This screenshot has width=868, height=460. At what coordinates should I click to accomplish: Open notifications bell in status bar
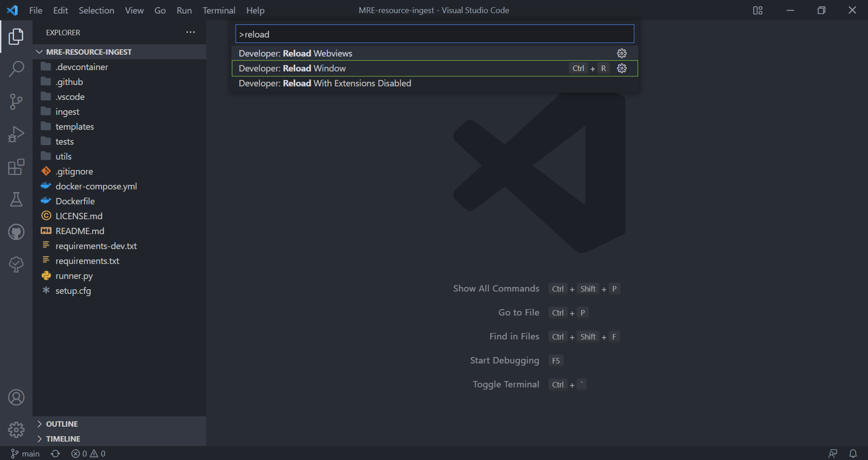click(x=853, y=454)
